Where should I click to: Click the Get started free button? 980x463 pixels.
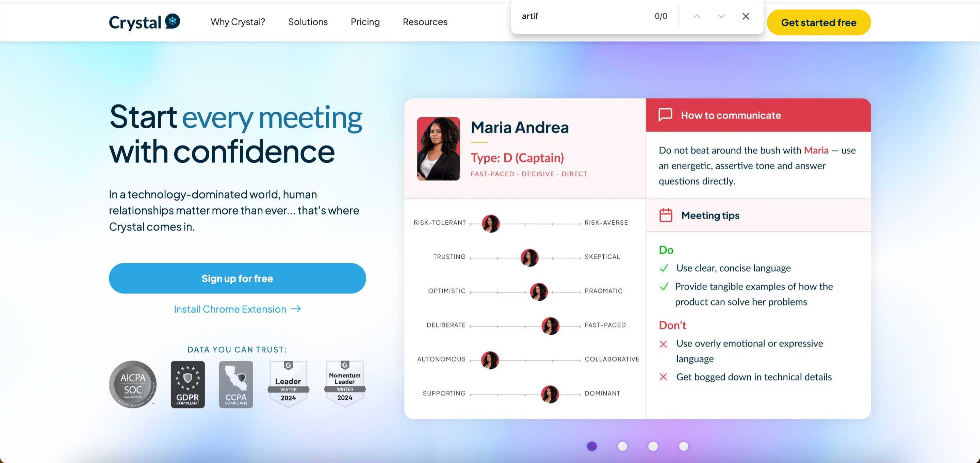(819, 22)
